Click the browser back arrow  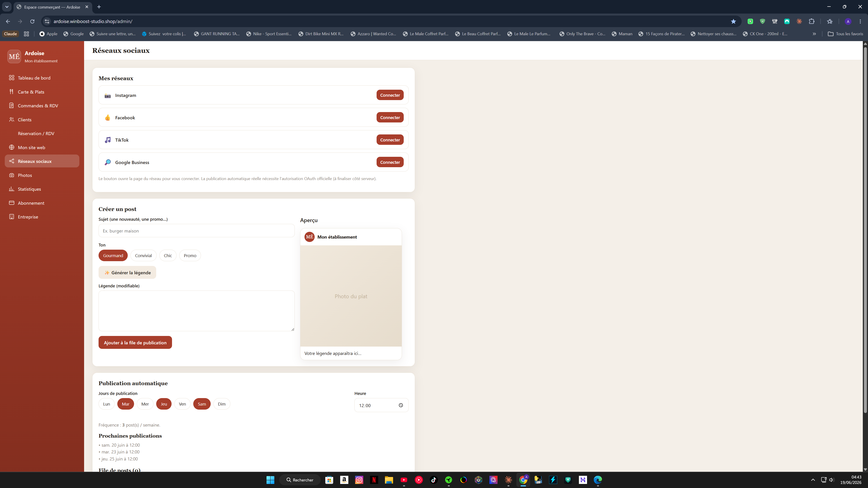click(8, 21)
